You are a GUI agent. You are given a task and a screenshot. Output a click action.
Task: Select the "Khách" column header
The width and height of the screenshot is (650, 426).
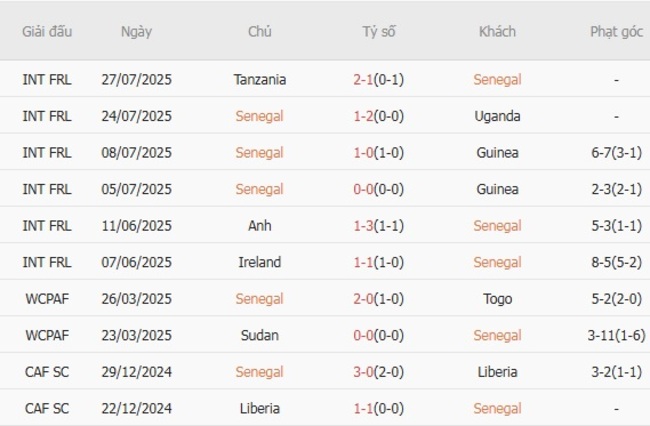pos(497,31)
